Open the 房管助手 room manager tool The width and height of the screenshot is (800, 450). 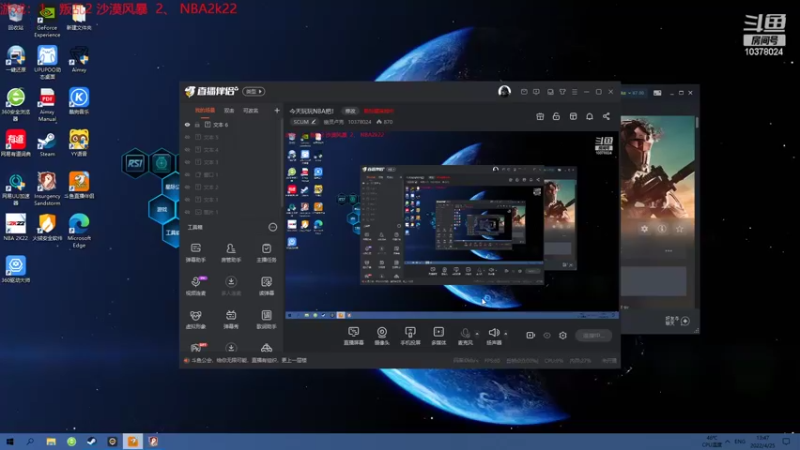click(x=231, y=253)
